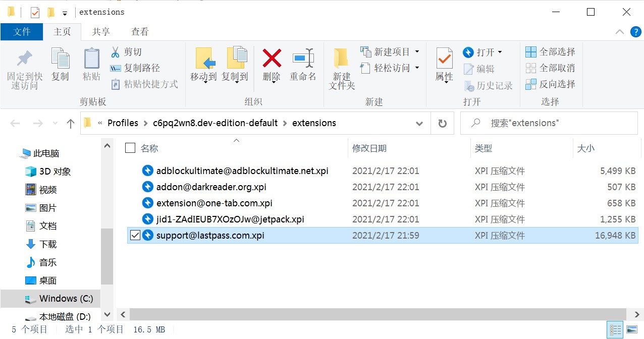The height and width of the screenshot is (339, 644).
Task: Click 复制路径 copy path
Action: [x=135, y=68]
